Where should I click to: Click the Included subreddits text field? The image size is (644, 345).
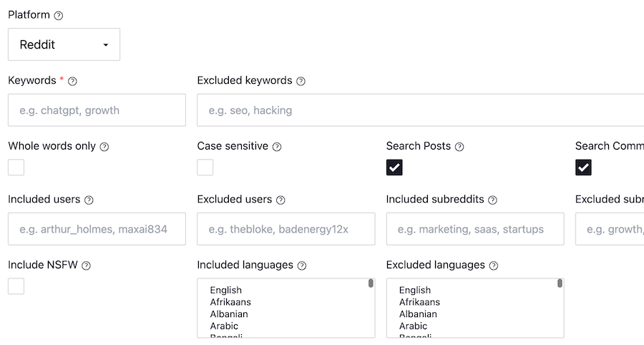point(475,229)
